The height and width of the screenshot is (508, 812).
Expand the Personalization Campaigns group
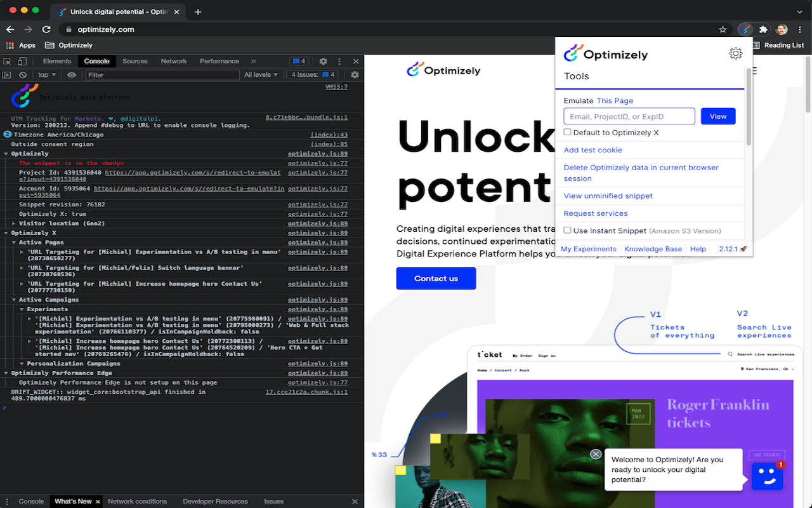[22, 363]
